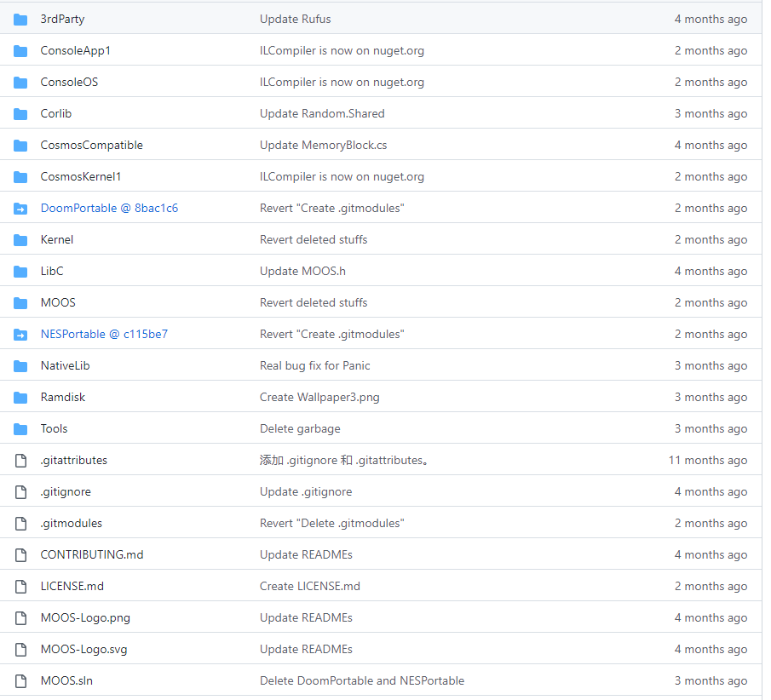Open the LibC folder
The width and height of the screenshot is (771, 700).
(52, 271)
